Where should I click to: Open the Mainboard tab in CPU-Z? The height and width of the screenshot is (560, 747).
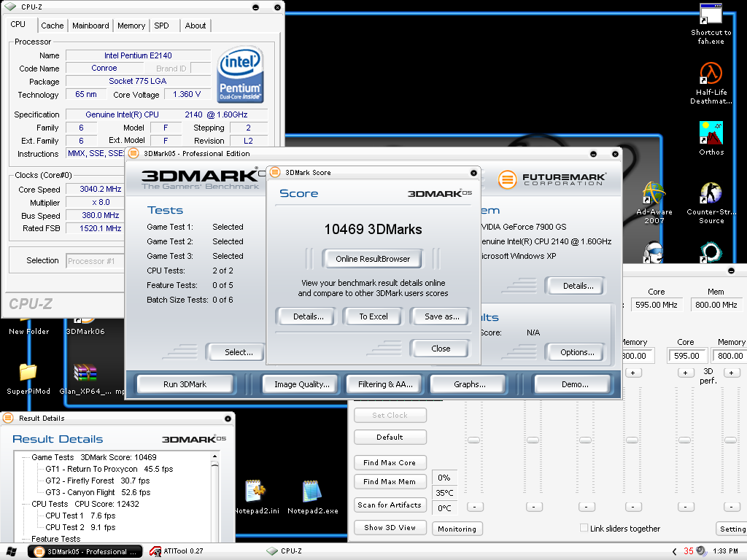90,26
